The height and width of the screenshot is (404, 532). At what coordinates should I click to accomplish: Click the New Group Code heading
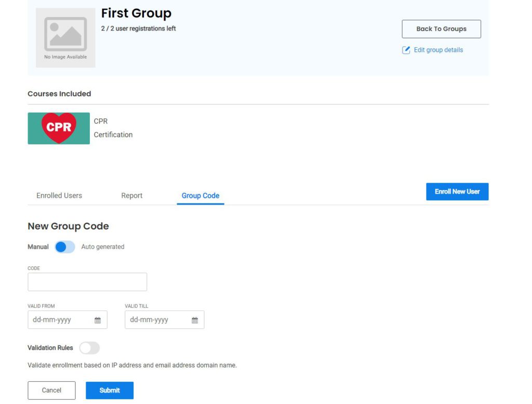[x=68, y=226]
